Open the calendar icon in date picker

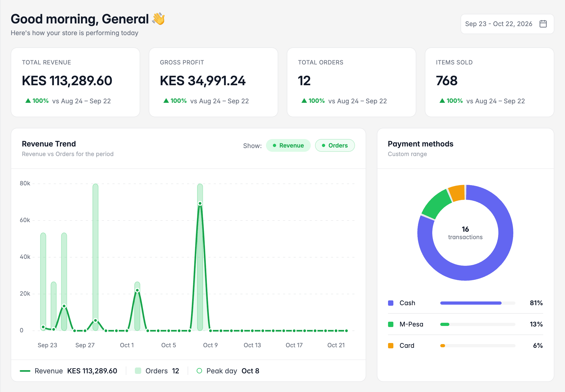(543, 24)
